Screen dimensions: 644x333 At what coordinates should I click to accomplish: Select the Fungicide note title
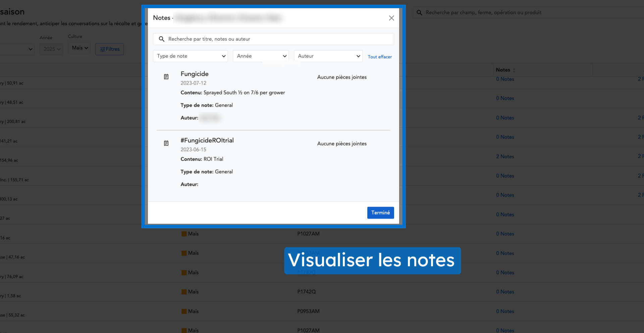click(195, 74)
